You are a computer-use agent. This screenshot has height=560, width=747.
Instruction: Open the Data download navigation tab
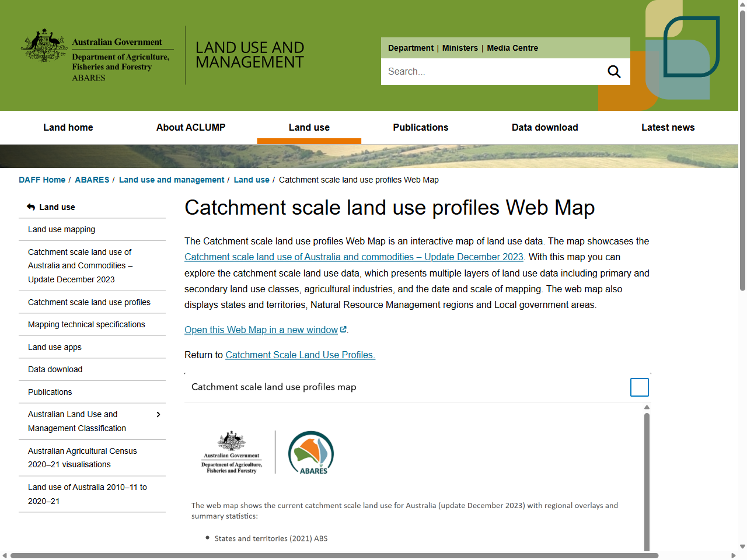point(544,128)
